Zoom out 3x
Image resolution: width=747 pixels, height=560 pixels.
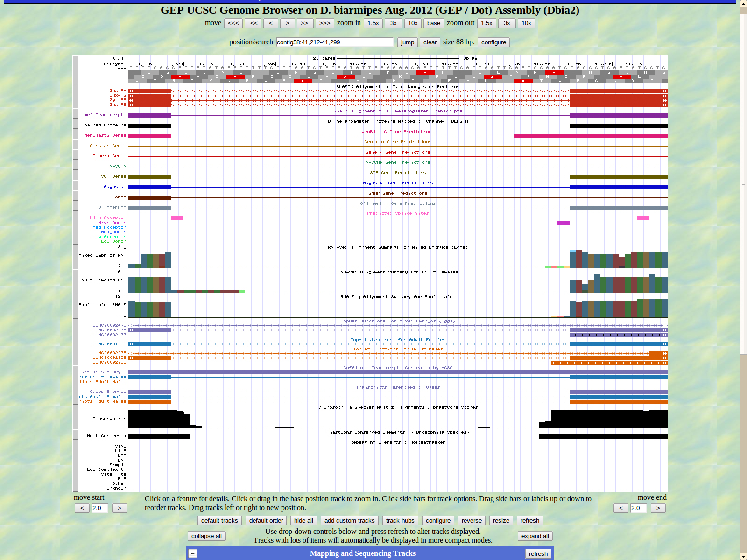pos(507,23)
